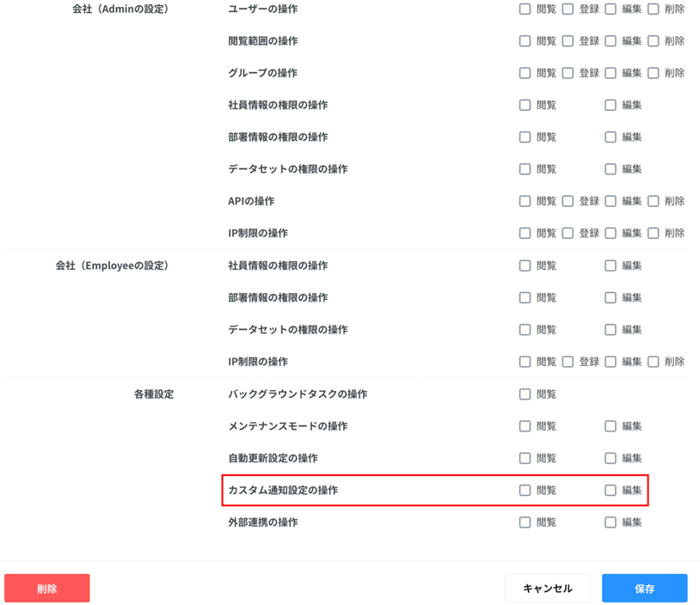Tick 閲覧 for Employee 部署情報の権限の操作
Image resolution: width=700 pixels, height=605 pixels.
[525, 297]
